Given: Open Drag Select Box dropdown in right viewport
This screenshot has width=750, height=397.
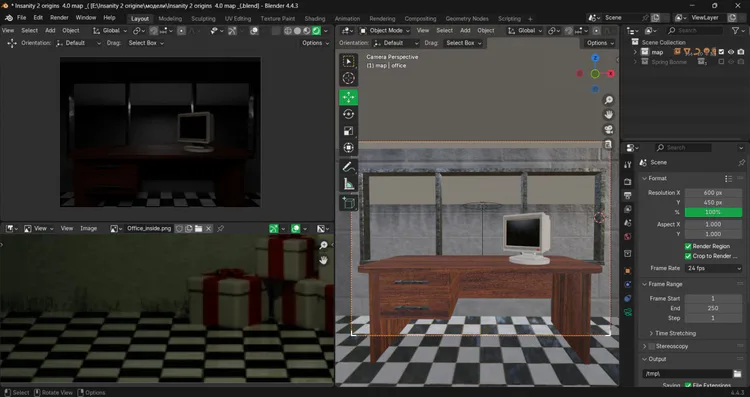Looking at the screenshot, I should [x=463, y=43].
